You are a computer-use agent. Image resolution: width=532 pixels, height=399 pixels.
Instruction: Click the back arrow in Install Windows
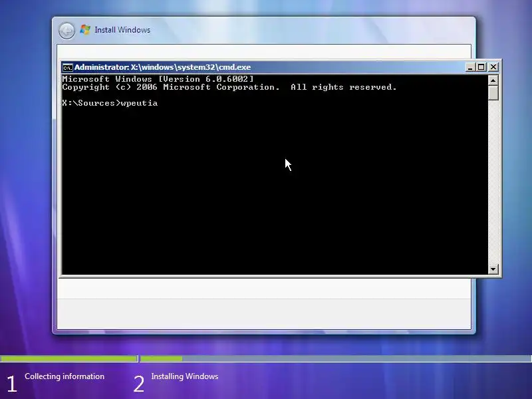click(66, 31)
